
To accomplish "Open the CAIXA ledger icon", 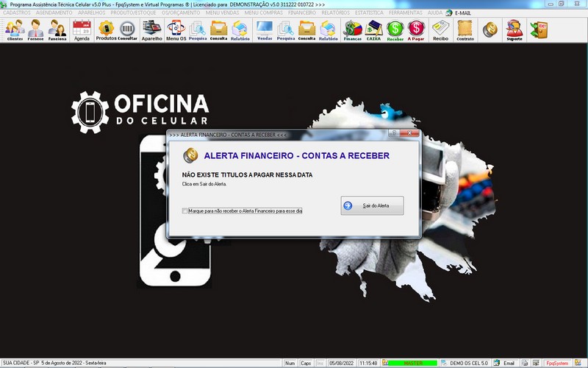I will pyautogui.click(x=374, y=30).
